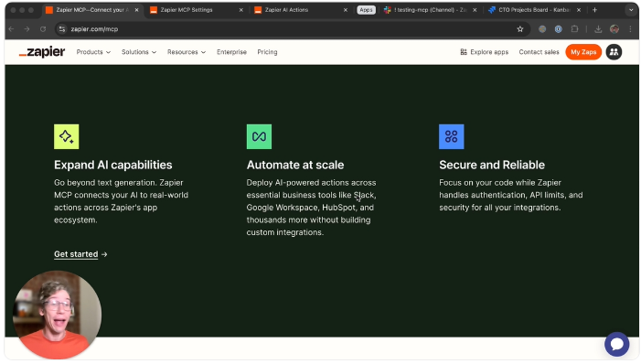
Task: Open the Products dropdown menu
Action: [x=93, y=52]
